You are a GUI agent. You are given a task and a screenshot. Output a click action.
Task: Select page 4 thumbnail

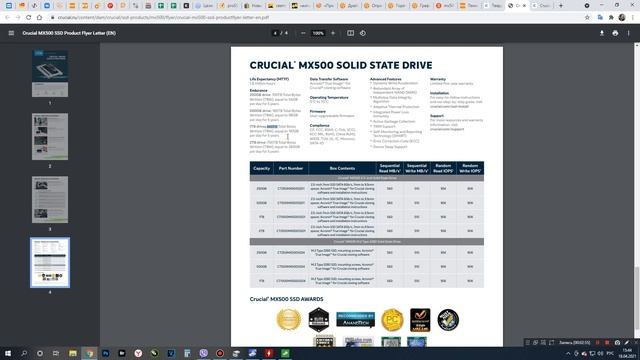click(50, 262)
